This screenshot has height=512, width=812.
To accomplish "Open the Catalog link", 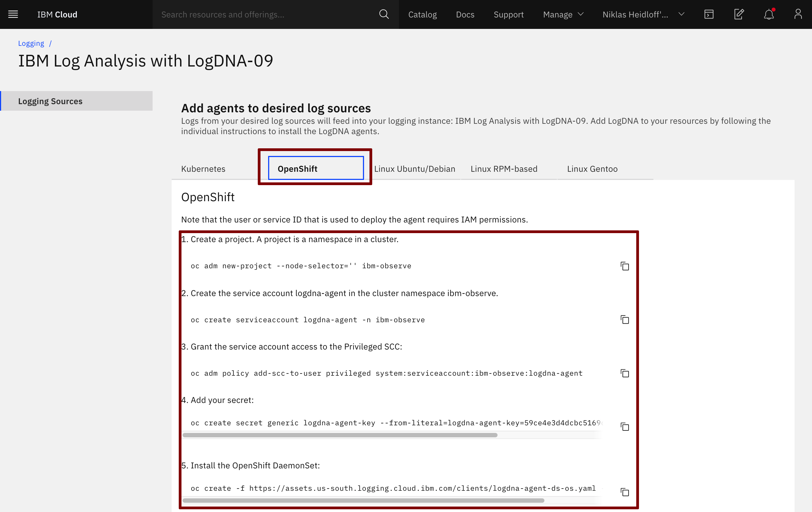I will [x=422, y=14].
